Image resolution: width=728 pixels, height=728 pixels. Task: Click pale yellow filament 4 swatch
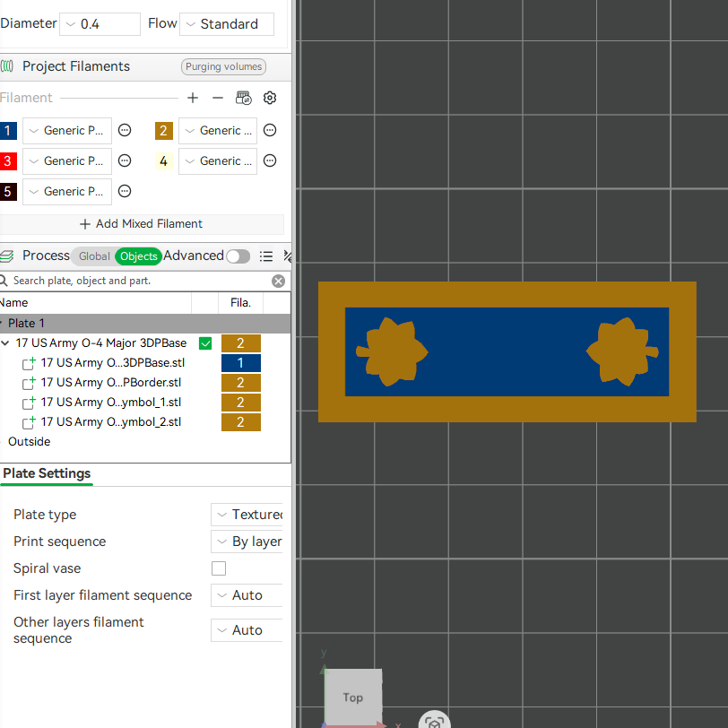tap(163, 161)
